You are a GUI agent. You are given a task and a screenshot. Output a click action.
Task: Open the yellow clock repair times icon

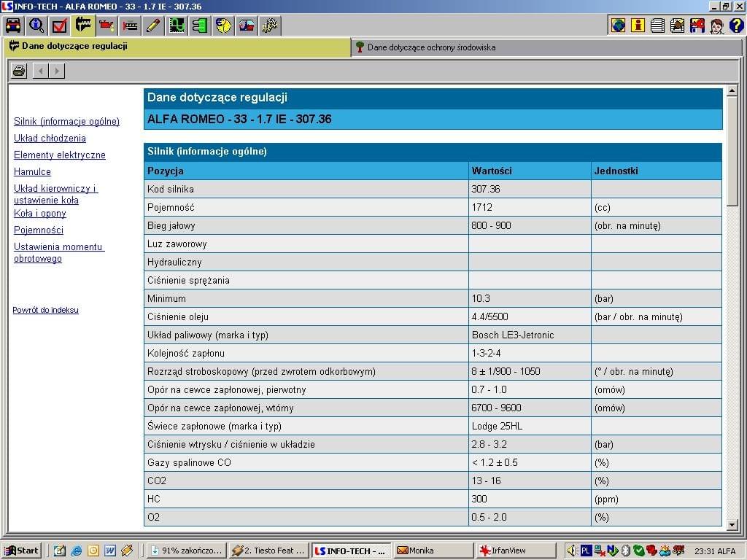[223, 26]
